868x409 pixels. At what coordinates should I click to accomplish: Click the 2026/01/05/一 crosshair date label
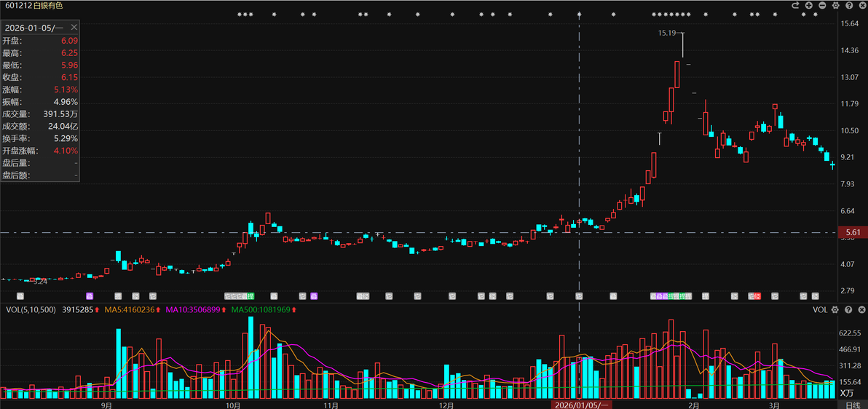point(582,405)
